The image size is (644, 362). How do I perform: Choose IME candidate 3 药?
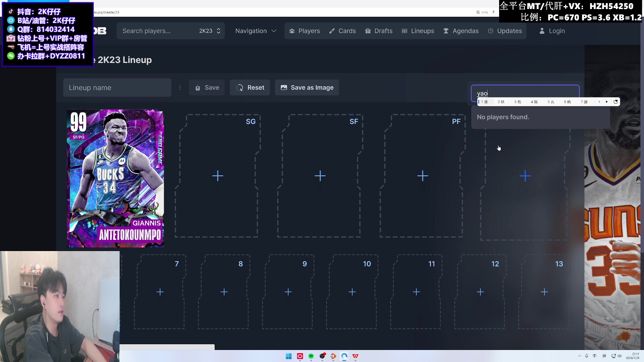click(x=518, y=102)
